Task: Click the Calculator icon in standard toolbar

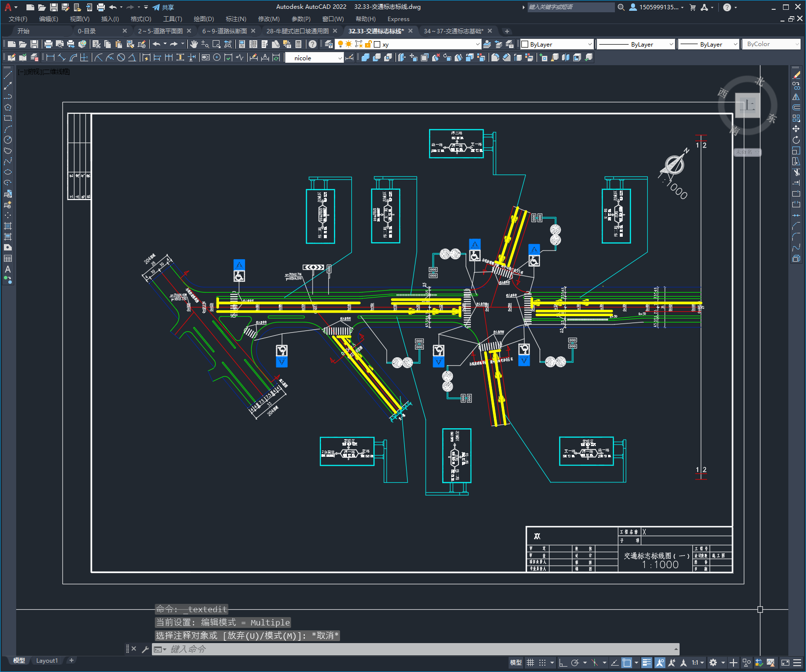Action: click(x=298, y=44)
